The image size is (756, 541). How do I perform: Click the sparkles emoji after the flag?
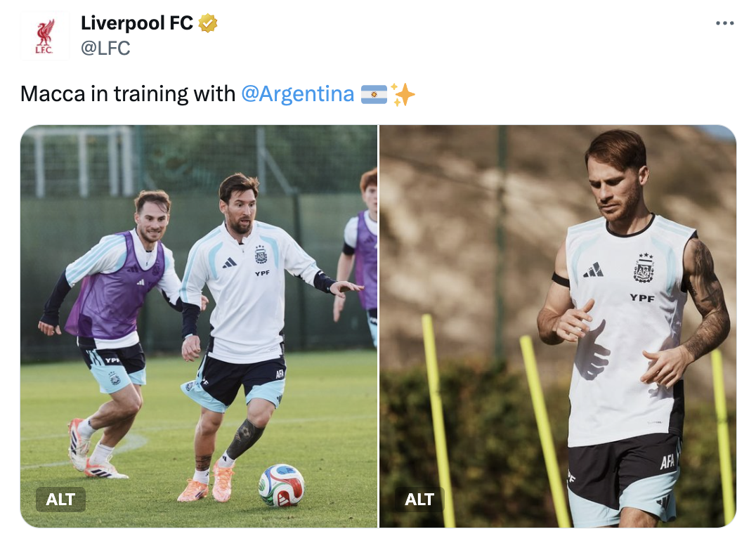coord(403,94)
